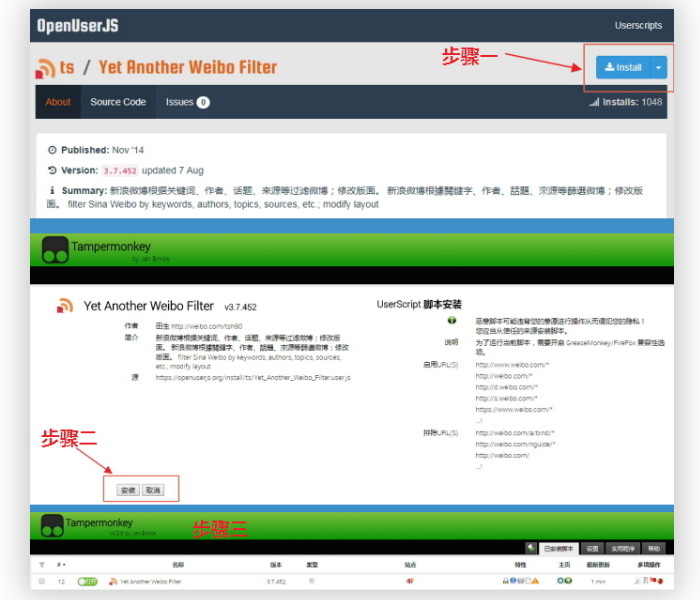The width and height of the screenshot is (700, 600).
Task: Click the 最新更新 last updated column header
Action: (598, 565)
